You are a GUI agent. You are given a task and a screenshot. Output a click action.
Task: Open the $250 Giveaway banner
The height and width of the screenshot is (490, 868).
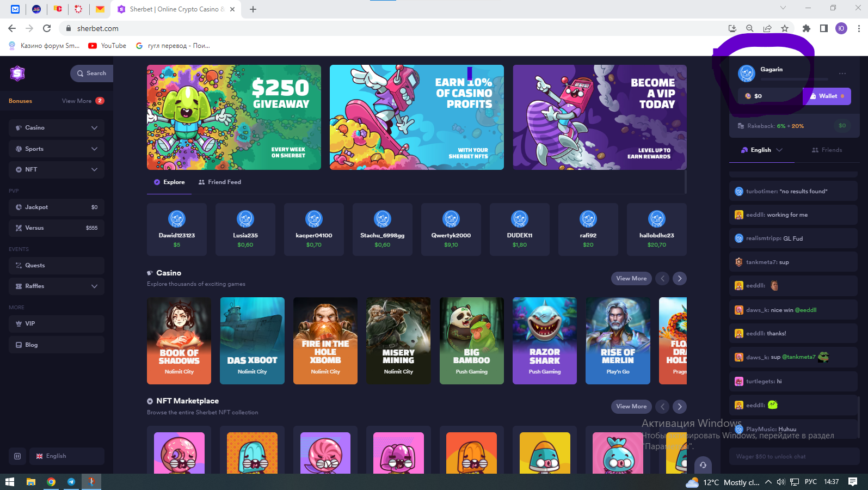click(234, 117)
